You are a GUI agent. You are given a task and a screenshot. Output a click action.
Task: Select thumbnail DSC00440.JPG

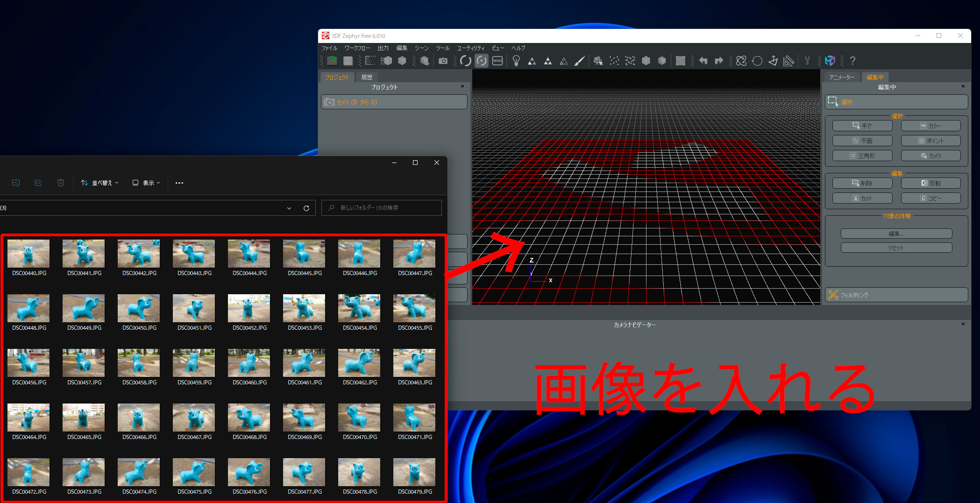(28, 258)
